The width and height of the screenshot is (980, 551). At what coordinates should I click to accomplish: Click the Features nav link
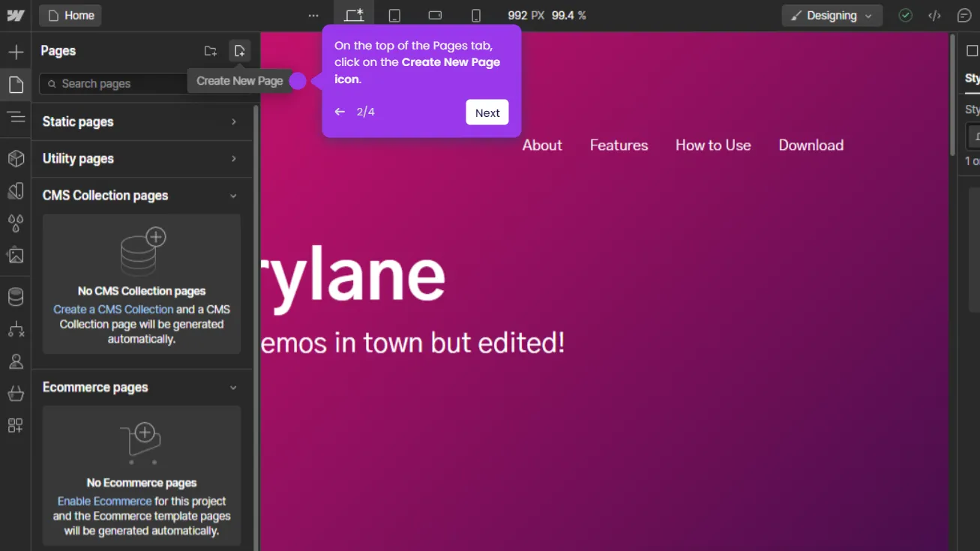click(x=619, y=145)
